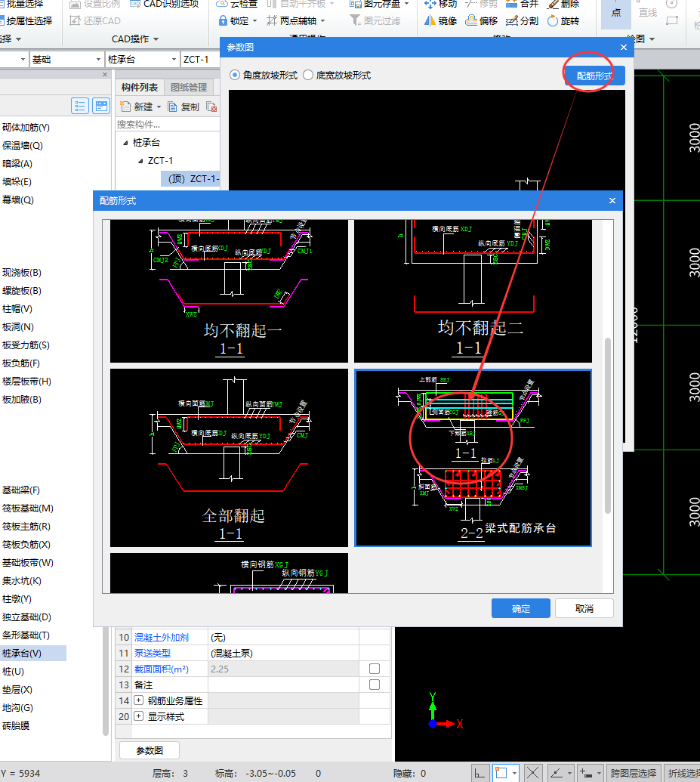Viewport: 700px width, 782px height.
Task: Expand the 显示样式 row
Action: (x=139, y=716)
